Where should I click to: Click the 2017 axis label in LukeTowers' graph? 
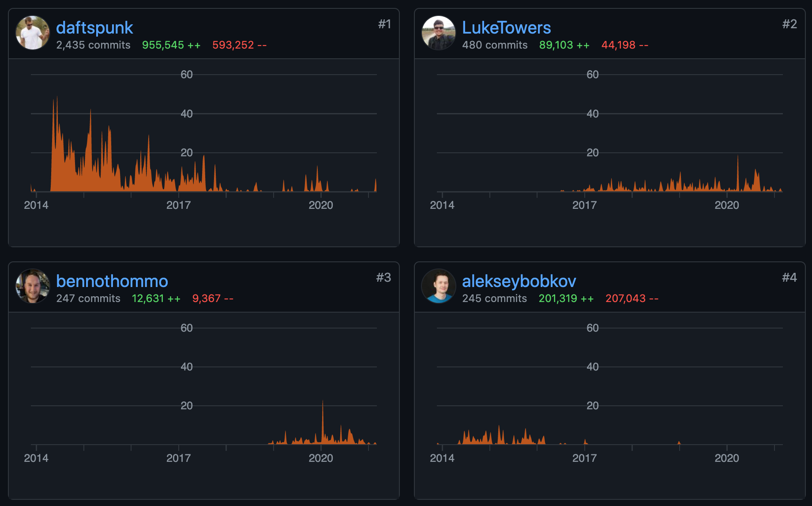tap(584, 205)
